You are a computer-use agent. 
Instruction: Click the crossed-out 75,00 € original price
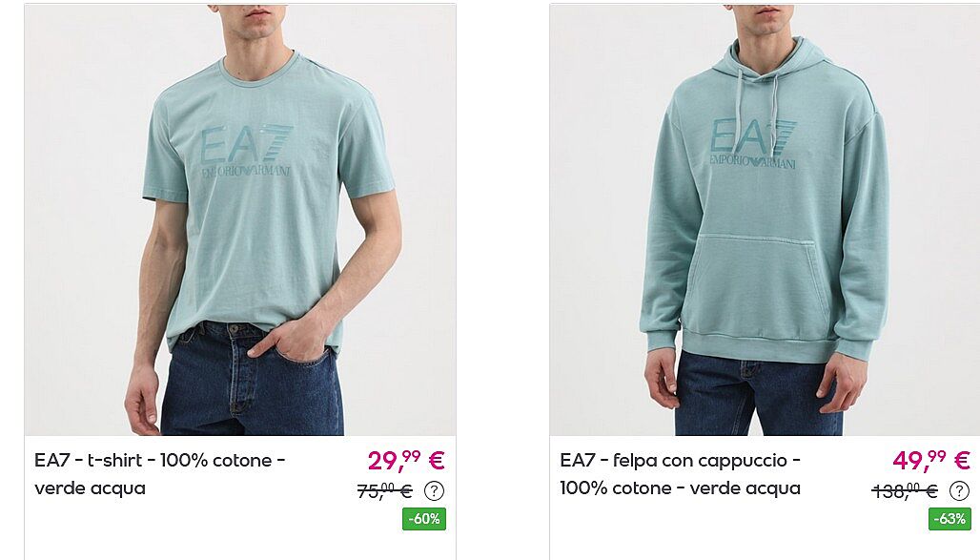tap(384, 491)
